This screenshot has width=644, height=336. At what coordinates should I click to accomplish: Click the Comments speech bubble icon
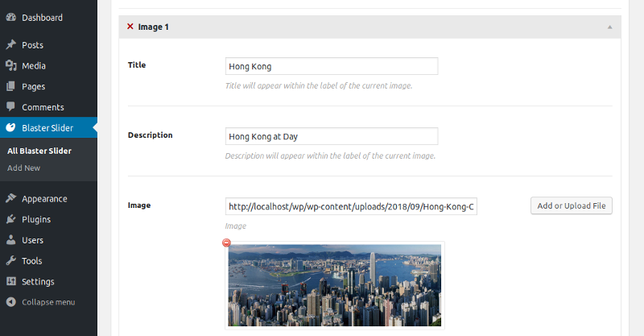coord(11,107)
